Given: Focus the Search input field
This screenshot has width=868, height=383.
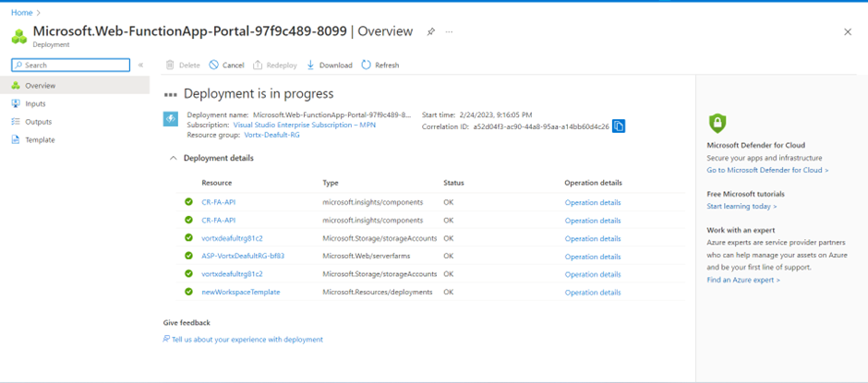Looking at the screenshot, I should pos(70,66).
